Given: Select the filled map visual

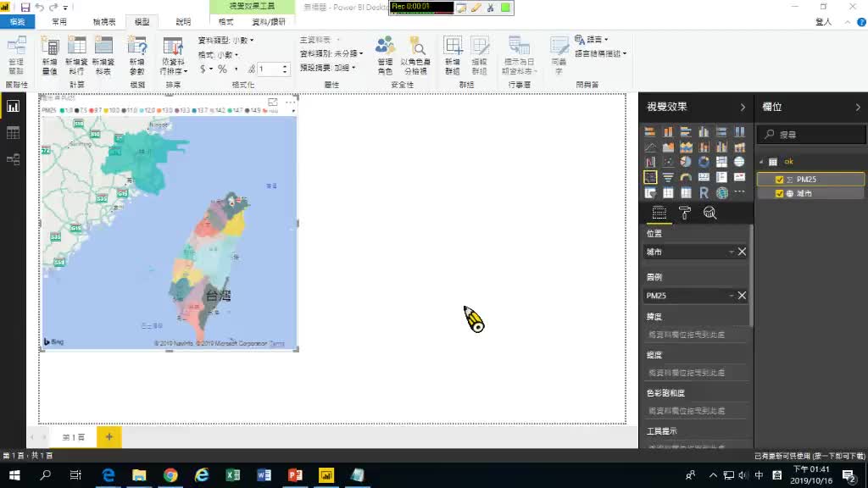Looking at the screenshot, I should tap(650, 177).
